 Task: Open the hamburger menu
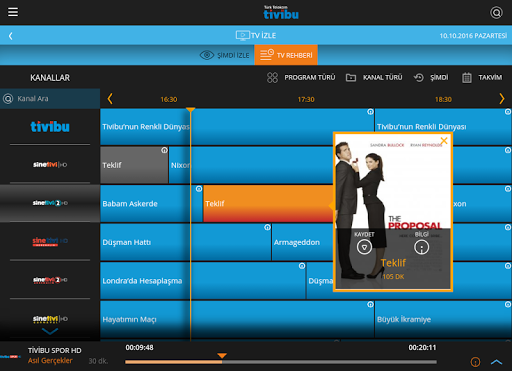13,12
